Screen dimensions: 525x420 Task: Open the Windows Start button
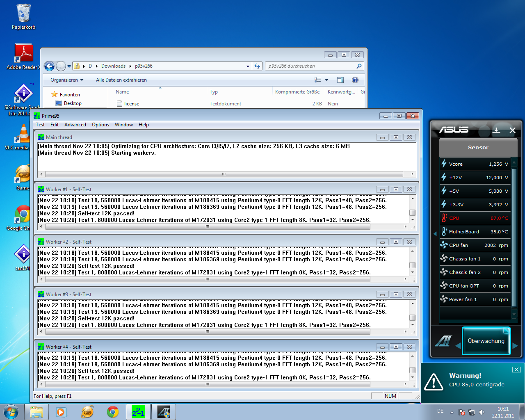[x=11, y=412]
